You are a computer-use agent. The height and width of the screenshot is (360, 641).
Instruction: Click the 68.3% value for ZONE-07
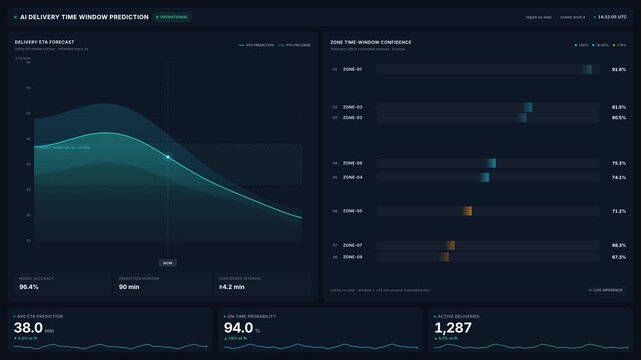point(619,246)
